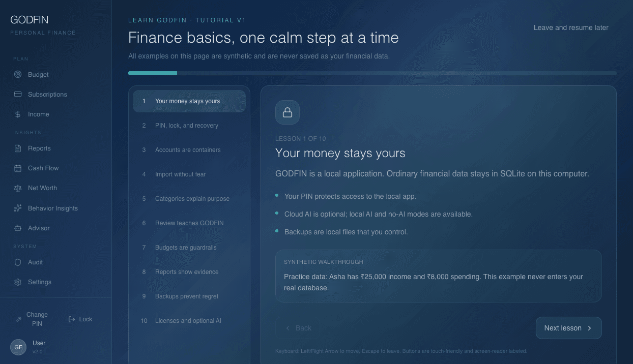Image resolution: width=633 pixels, height=364 pixels.
Task: Select lesson 6 Review teaches GODFIN
Action: [189, 223]
